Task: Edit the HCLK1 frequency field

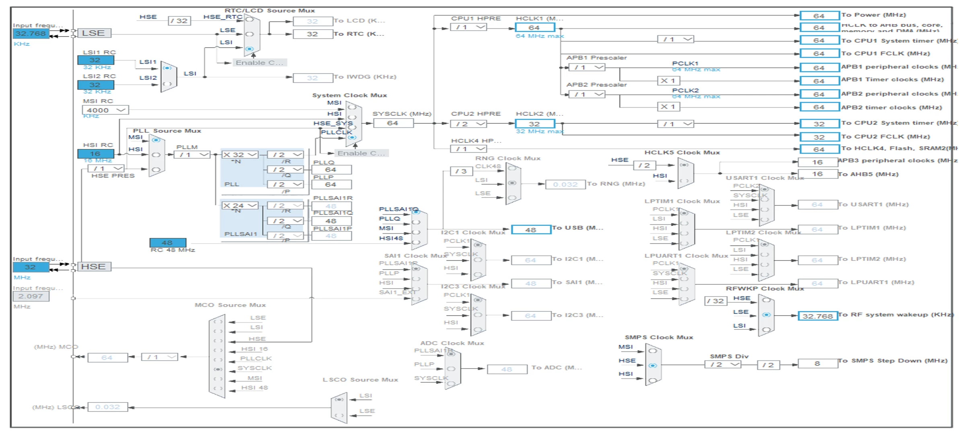Action: click(535, 27)
